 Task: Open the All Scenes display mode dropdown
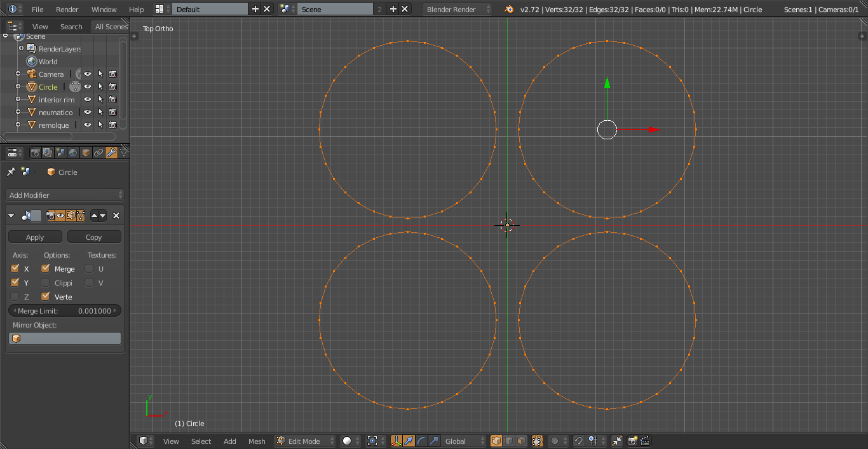[x=110, y=27]
